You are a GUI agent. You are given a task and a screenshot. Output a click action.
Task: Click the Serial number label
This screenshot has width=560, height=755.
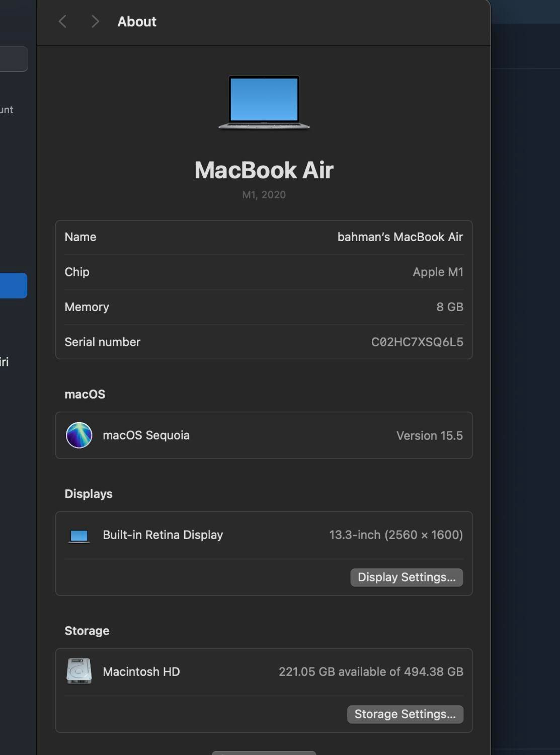[102, 342]
